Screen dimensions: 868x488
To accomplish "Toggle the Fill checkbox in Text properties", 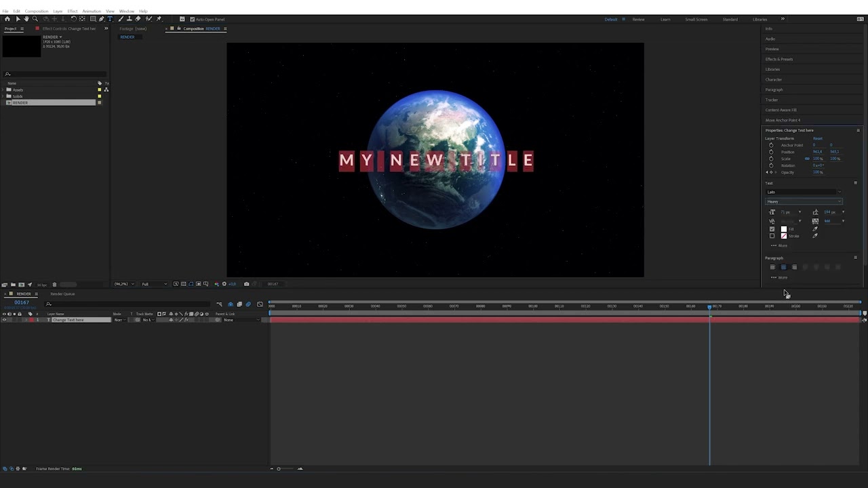I will pyautogui.click(x=772, y=229).
